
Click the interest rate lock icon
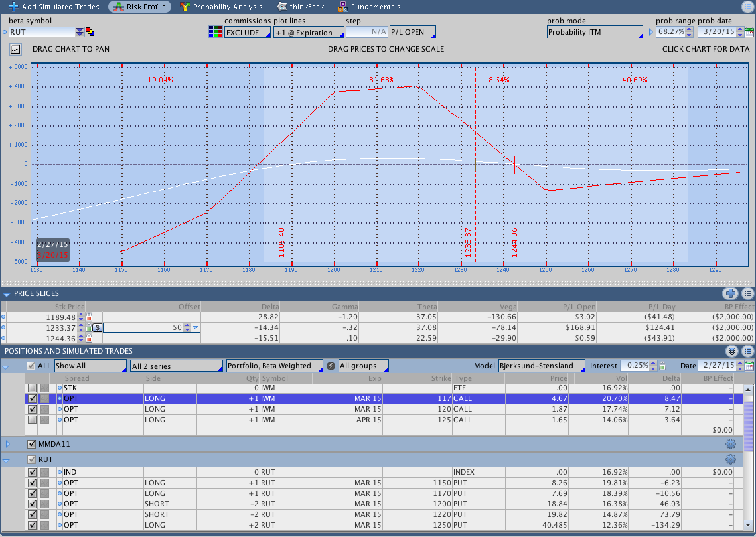(662, 366)
